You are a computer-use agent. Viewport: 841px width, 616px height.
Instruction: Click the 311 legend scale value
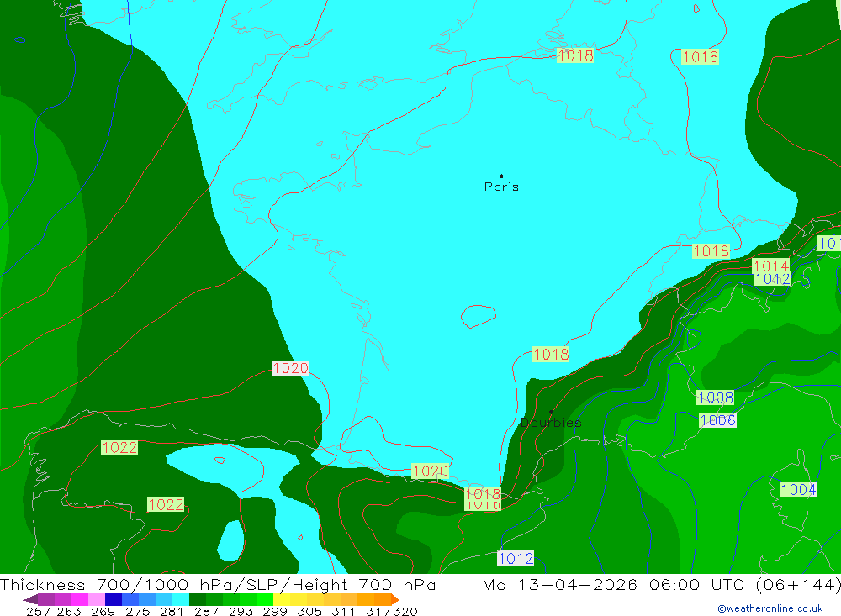pyautogui.click(x=343, y=611)
